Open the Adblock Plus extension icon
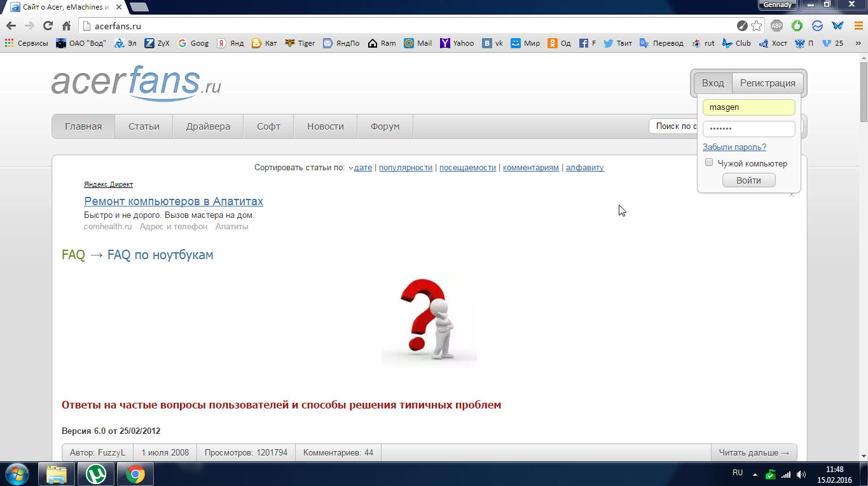The image size is (868, 486). click(x=776, y=26)
